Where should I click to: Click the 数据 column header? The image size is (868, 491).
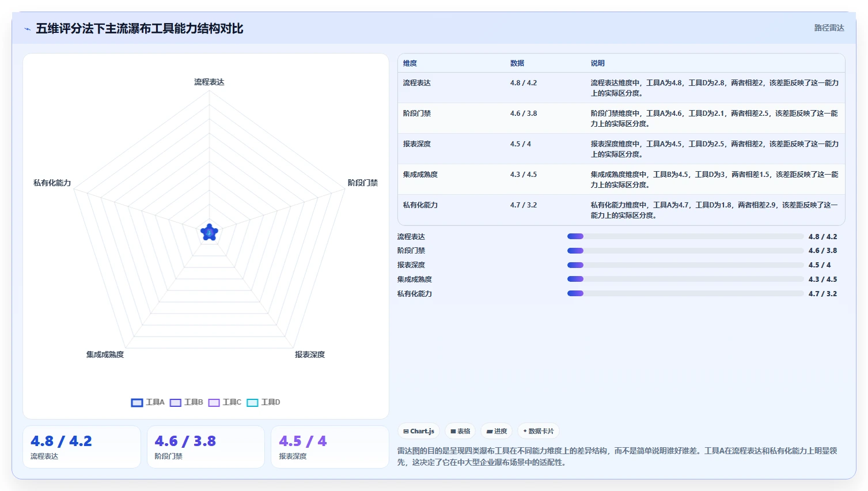pyautogui.click(x=517, y=63)
